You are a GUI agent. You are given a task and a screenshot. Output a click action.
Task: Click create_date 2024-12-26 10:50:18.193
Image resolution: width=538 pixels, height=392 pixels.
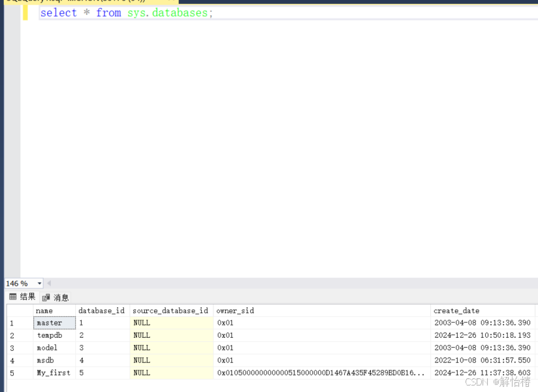[483, 335]
